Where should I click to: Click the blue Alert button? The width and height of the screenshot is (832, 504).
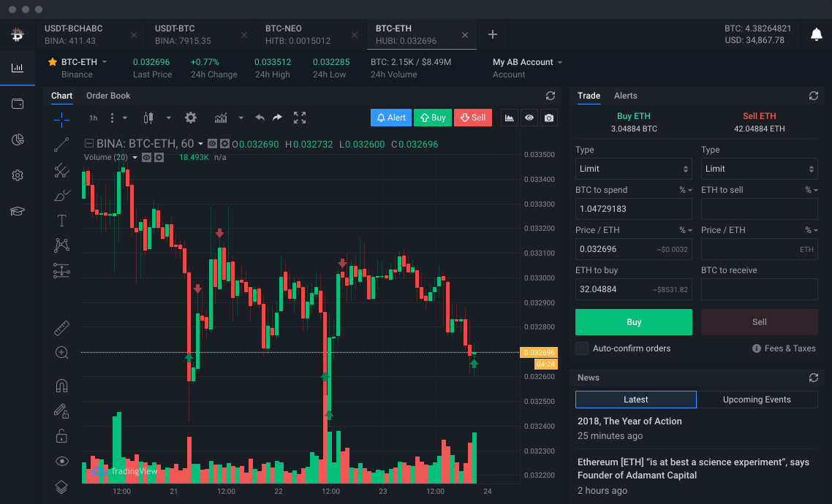coord(391,118)
